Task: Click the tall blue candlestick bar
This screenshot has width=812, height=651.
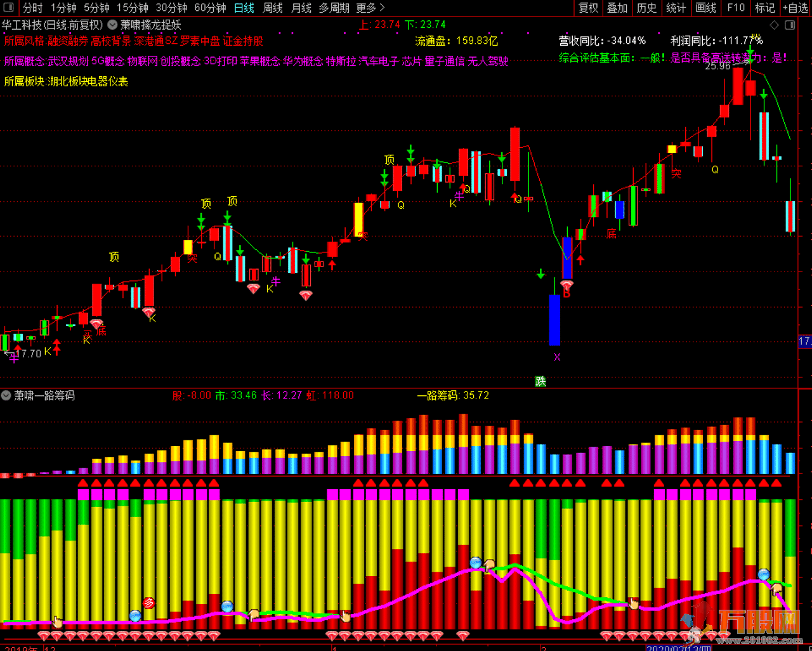Action: pos(554,320)
